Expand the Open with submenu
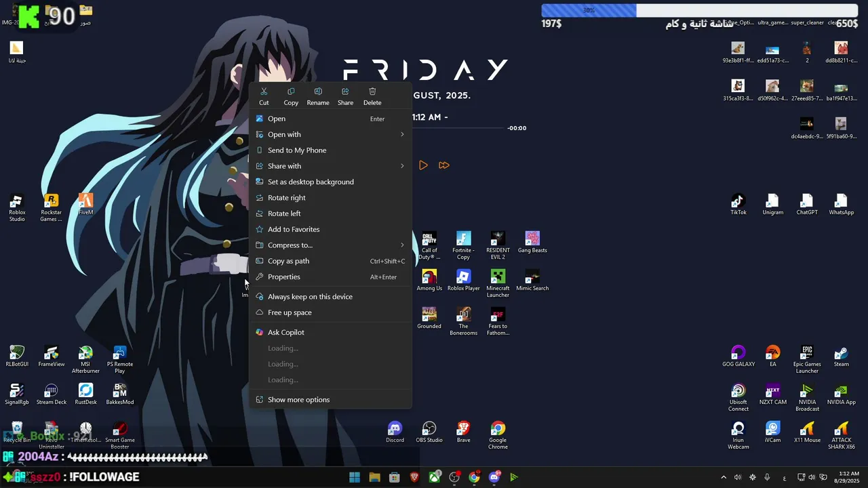Screen dimensions: 868x488 330,134
